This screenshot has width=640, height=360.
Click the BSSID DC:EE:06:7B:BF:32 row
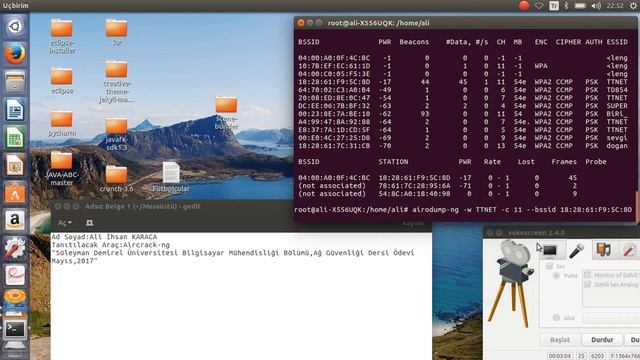click(x=463, y=106)
